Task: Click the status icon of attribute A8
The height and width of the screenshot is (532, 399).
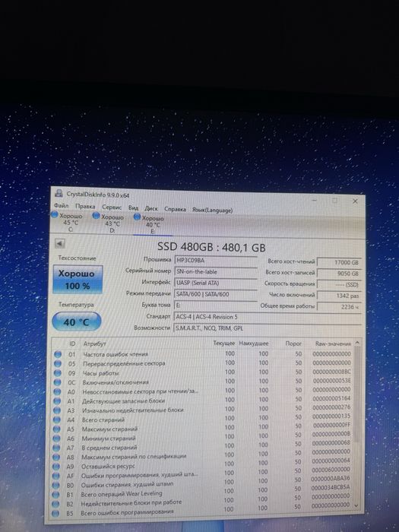Action: click(x=56, y=457)
